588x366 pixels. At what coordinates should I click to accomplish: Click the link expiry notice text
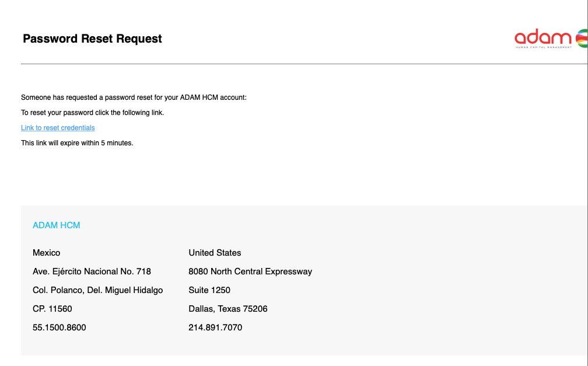click(77, 143)
